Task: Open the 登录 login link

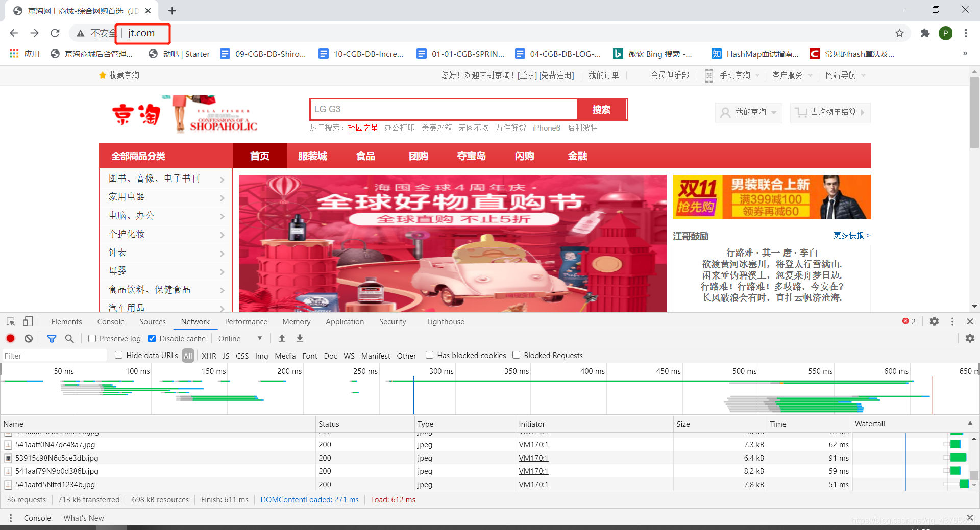Action: point(528,75)
